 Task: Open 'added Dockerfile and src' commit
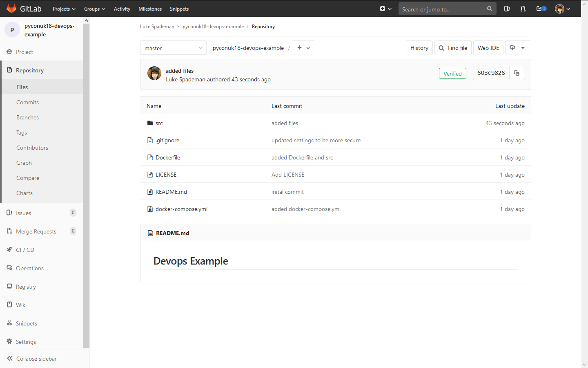point(302,157)
